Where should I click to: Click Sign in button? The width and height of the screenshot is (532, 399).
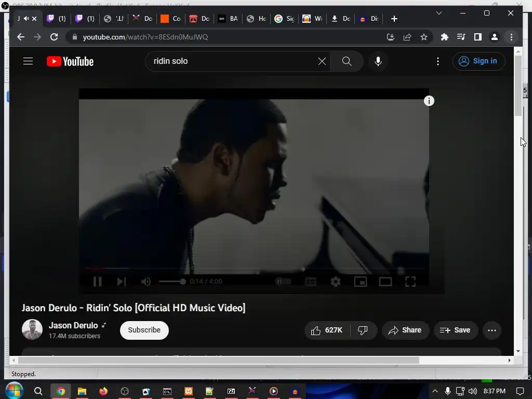point(478,61)
